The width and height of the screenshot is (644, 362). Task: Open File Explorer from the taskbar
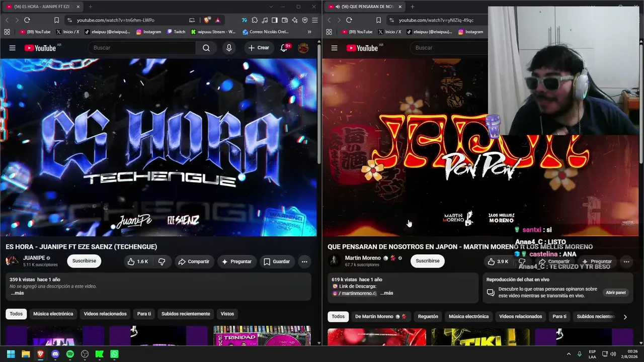point(26,354)
